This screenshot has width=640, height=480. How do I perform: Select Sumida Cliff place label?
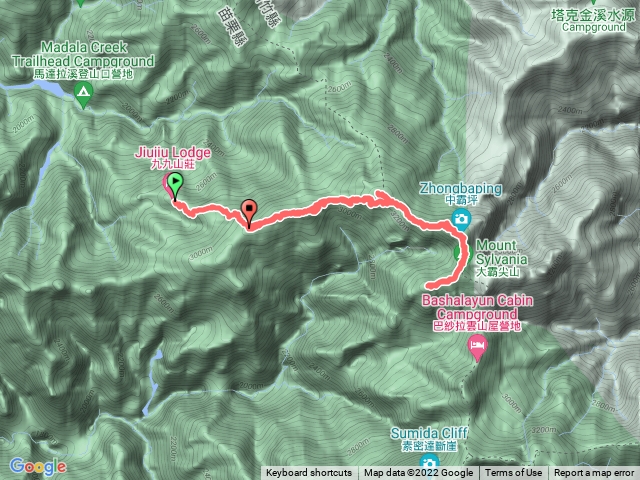[x=429, y=439]
